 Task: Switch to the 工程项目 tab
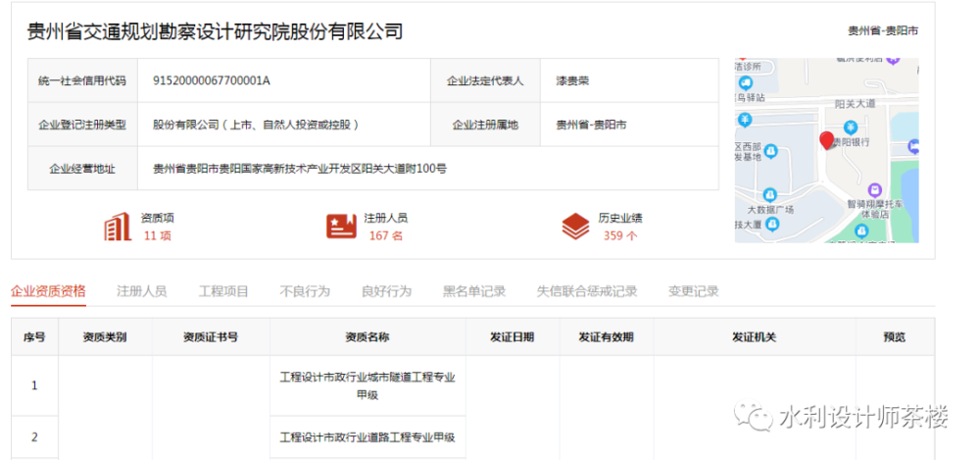pos(223,291)
